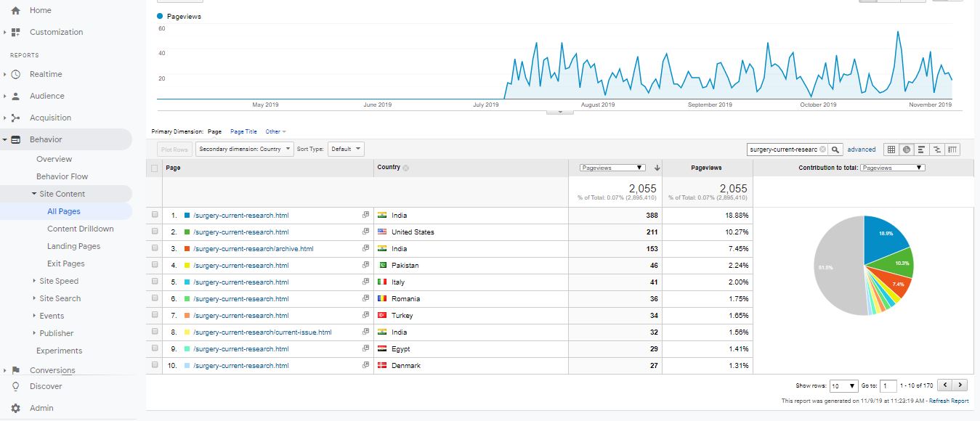980x421 pixels.
Task: Open Customization dashboard icon
Action: (15, 32)
